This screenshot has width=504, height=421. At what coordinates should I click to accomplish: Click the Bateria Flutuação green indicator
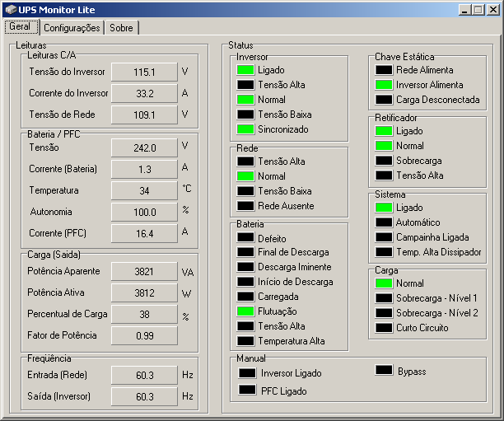[245, 311]
